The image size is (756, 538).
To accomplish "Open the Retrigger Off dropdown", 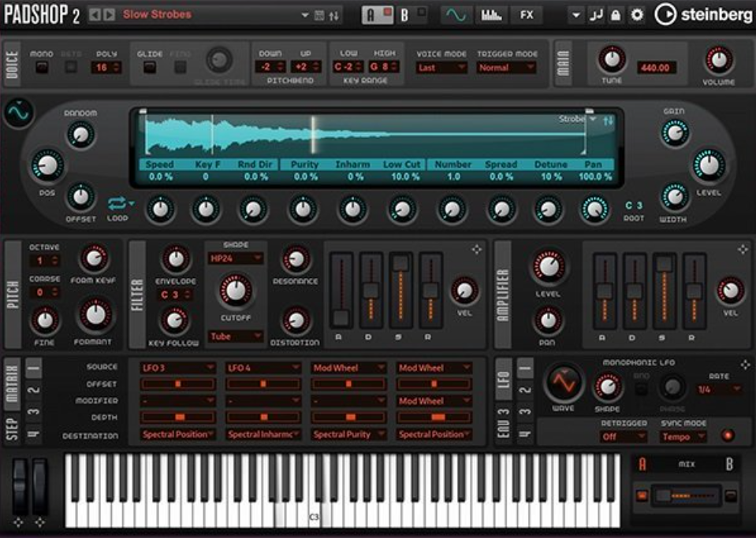I will click(624, 437).
